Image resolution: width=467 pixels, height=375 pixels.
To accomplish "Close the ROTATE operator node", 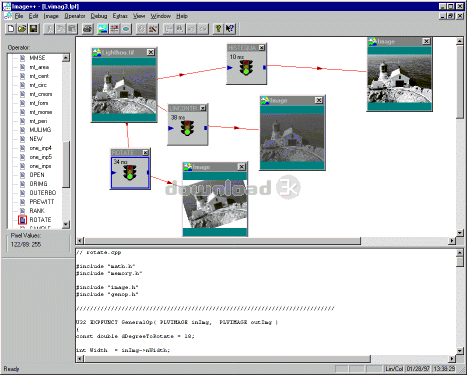I will [x=146, y=152].
